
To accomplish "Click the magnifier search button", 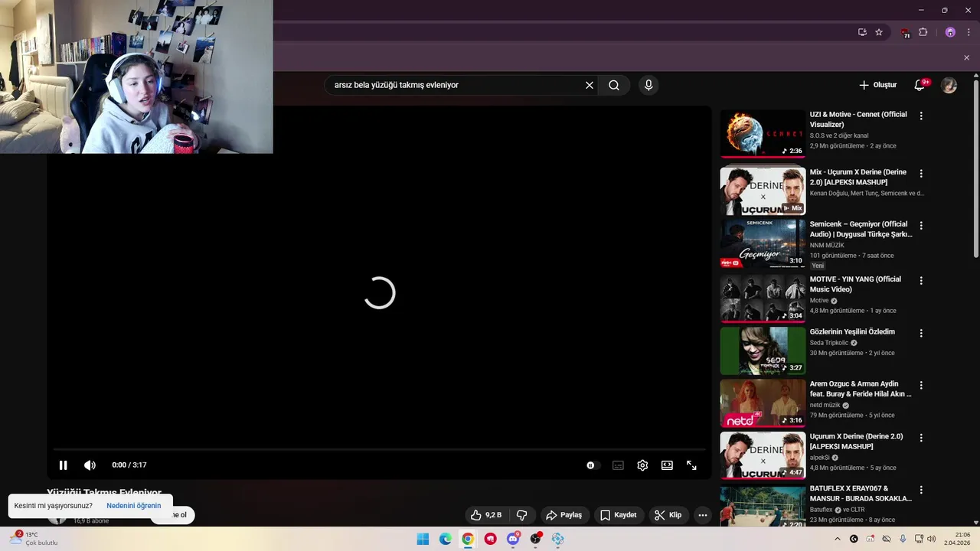I will click(x=614, y=85).
